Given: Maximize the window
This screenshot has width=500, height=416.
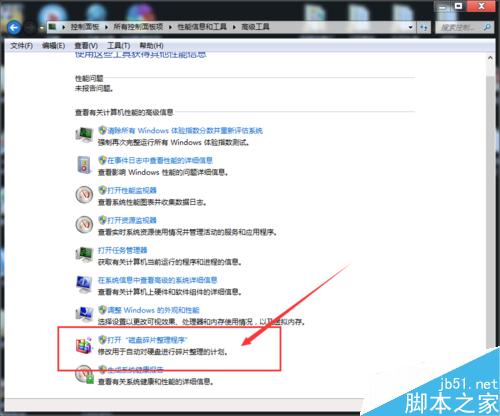Looking at the screenshot, I should coord(459,6).
